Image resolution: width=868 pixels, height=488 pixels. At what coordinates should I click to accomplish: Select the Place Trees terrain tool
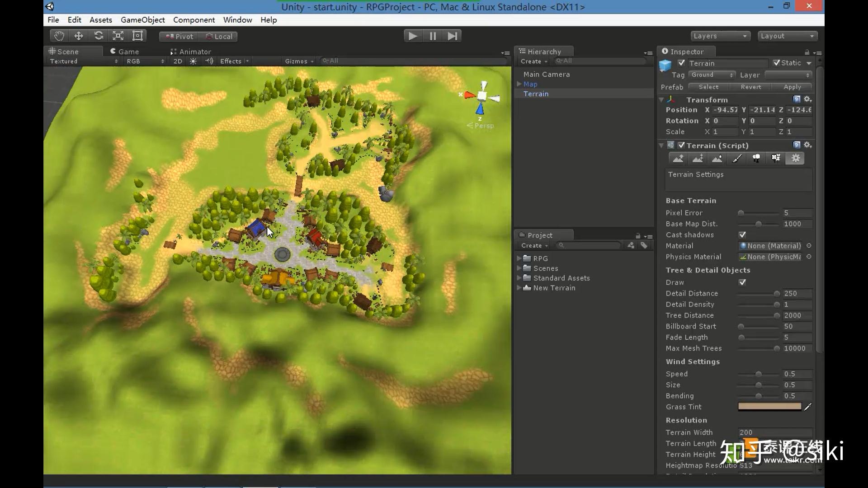point(756,159)
